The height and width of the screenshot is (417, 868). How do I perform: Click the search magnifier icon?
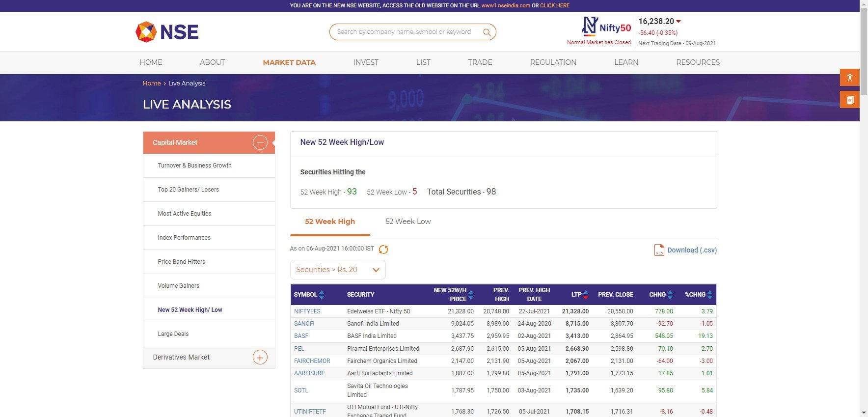coord(487,32)
